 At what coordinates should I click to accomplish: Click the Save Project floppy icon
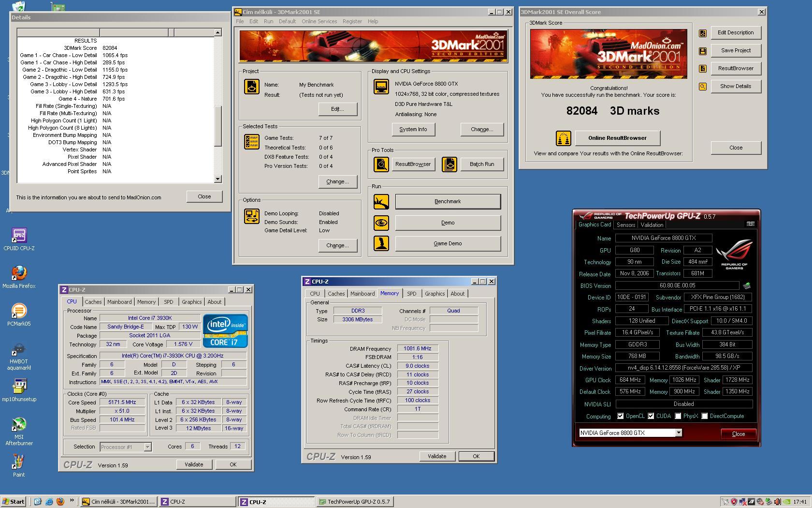703,51
